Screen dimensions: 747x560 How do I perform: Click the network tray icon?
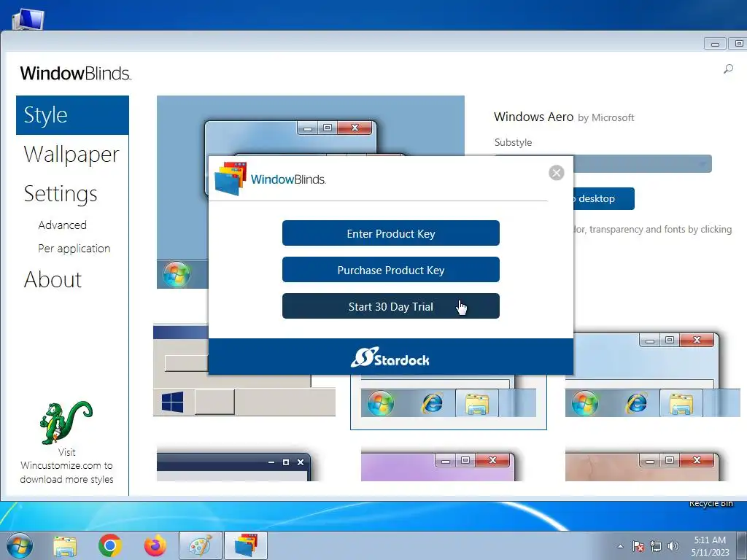point(656,546)
